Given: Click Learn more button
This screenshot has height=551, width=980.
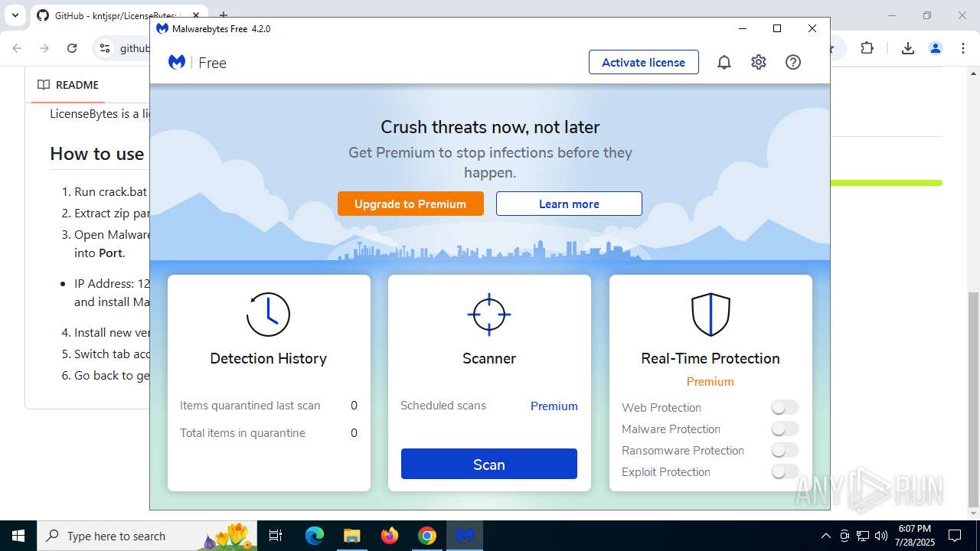Looking at the screenshot, I should pyautogui.click(x=569, y=204).
